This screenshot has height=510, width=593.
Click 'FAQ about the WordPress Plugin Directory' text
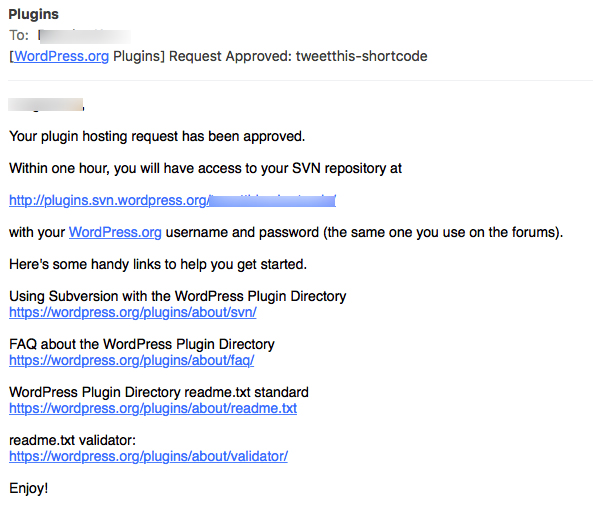click(x=142, y=344)
